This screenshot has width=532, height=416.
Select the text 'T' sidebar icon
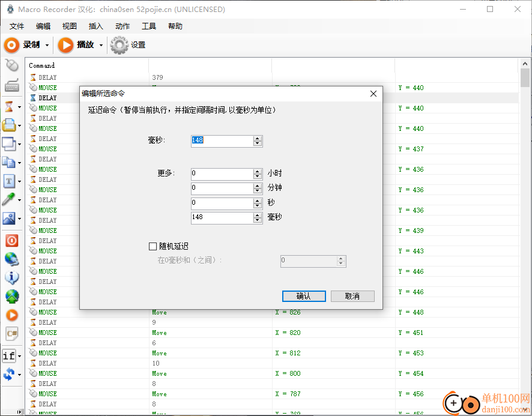(9, 181)
